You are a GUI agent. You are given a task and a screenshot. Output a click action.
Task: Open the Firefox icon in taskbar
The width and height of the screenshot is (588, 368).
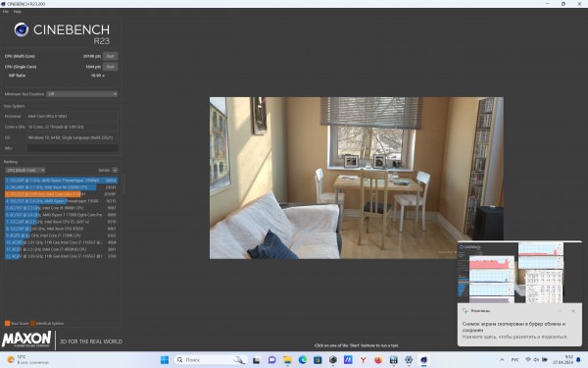tap(378, 360)
